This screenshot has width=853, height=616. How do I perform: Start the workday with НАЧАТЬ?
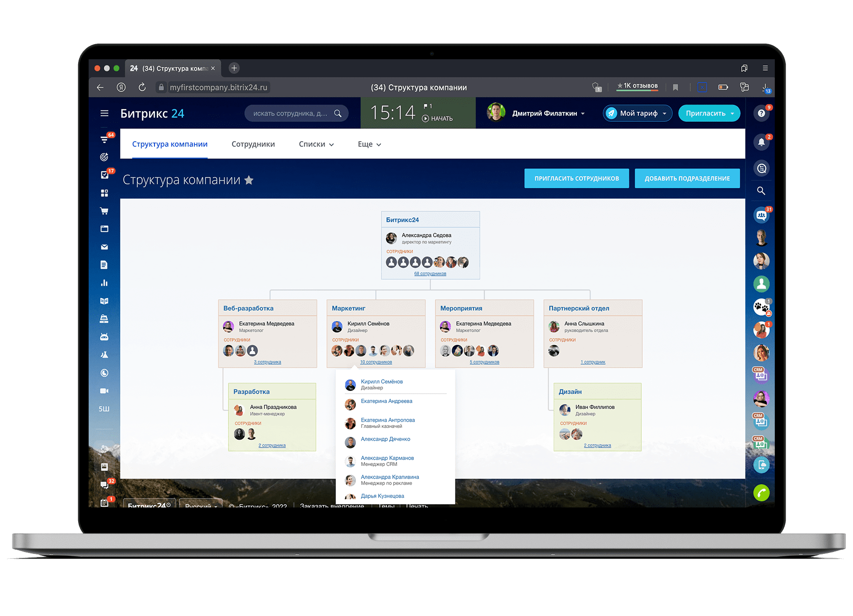[437, 118]
